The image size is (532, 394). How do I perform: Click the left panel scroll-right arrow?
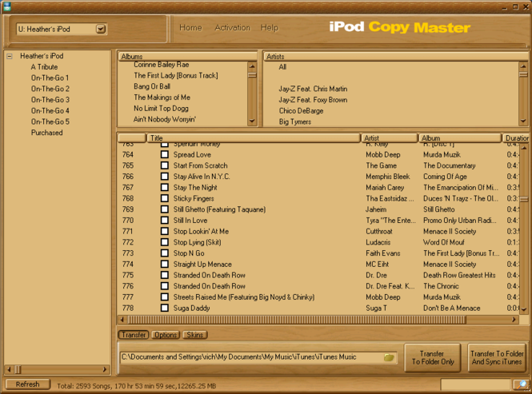pyautogui.click(x=106, y=369)
